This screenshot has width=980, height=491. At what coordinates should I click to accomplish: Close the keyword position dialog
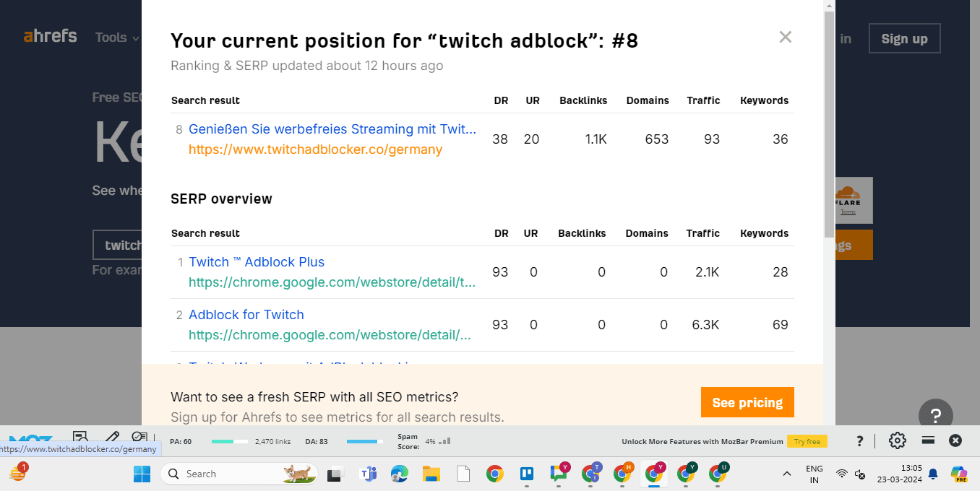point(786,38)
